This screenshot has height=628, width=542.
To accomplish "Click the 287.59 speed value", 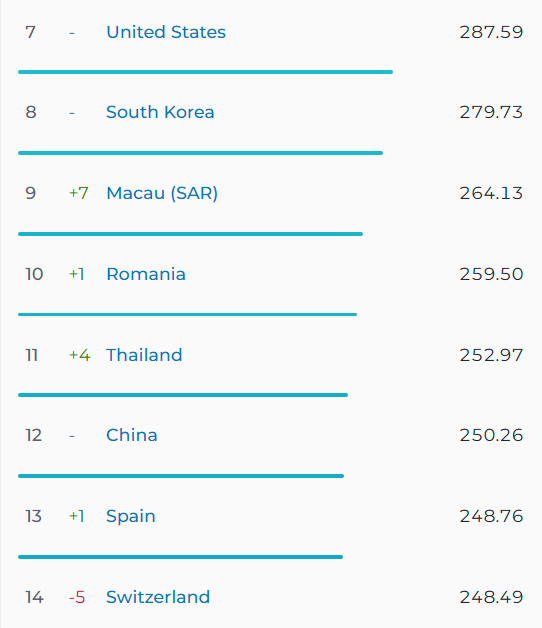I will tap(491, 32).
